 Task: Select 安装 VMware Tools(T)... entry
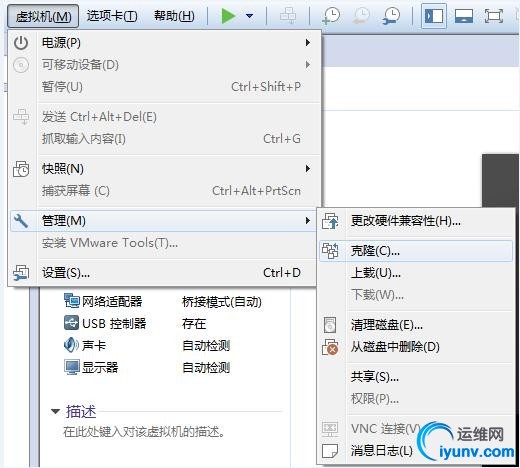click(x=163, y=243)
